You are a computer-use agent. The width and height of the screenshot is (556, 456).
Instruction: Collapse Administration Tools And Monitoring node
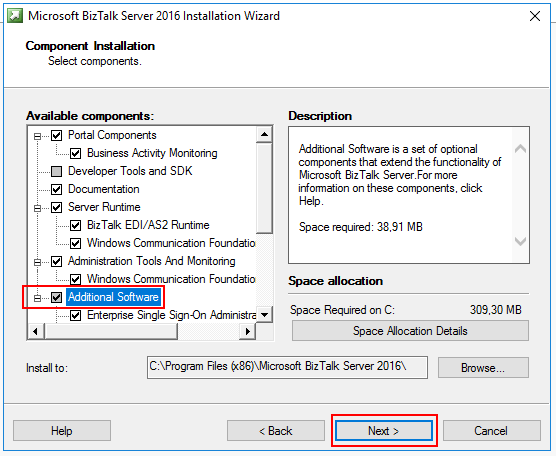(x=37, y=262)
